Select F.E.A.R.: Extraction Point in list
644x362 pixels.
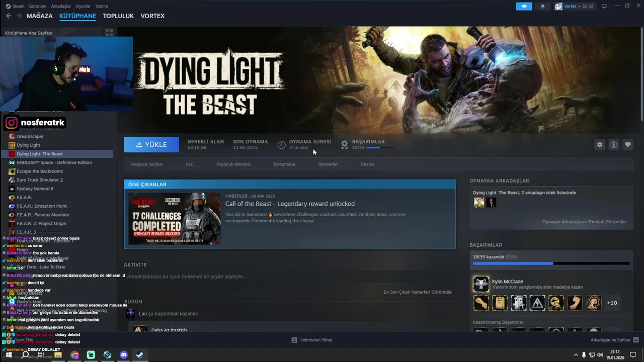coord(42,206)
